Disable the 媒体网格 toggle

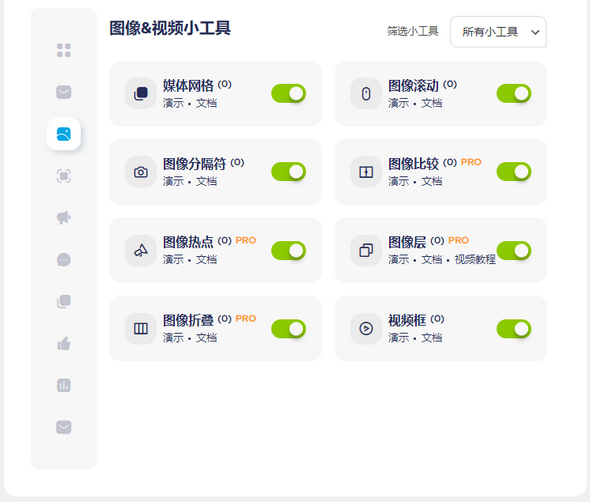[x=289, y=94]
